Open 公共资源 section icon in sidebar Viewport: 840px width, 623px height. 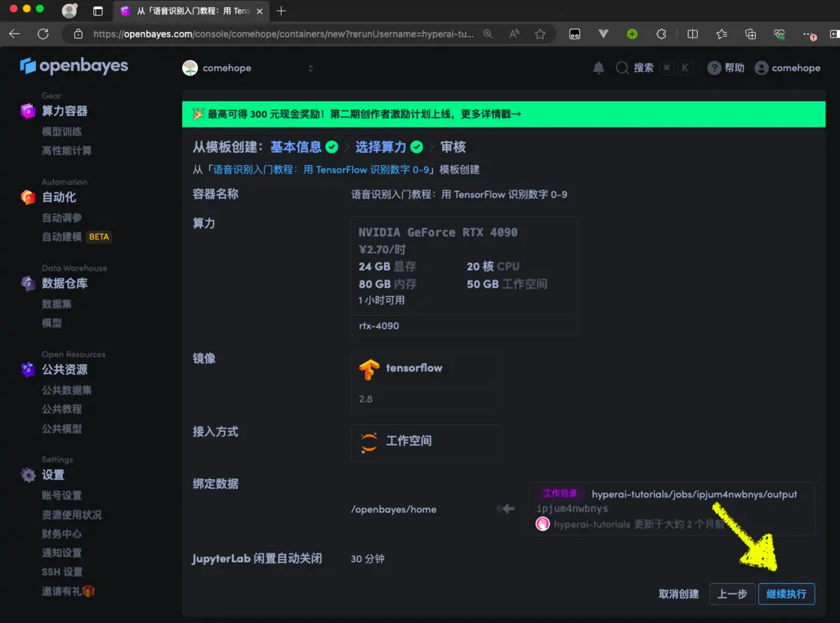[x=28, y=369]
